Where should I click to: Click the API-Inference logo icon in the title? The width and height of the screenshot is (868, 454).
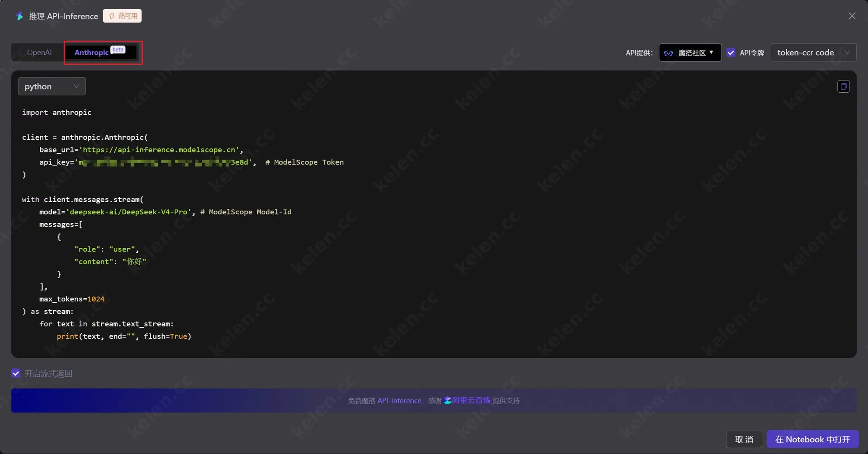click(x=19, y=16)
